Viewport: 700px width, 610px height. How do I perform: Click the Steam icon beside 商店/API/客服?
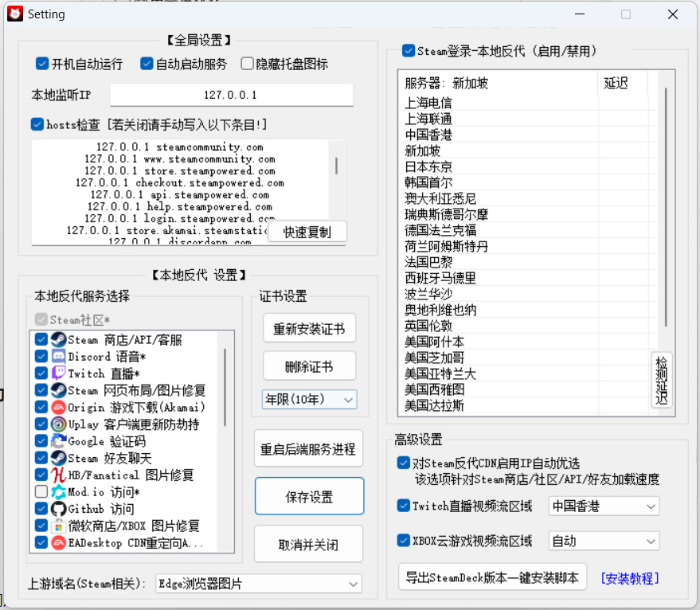pos(58,340)
